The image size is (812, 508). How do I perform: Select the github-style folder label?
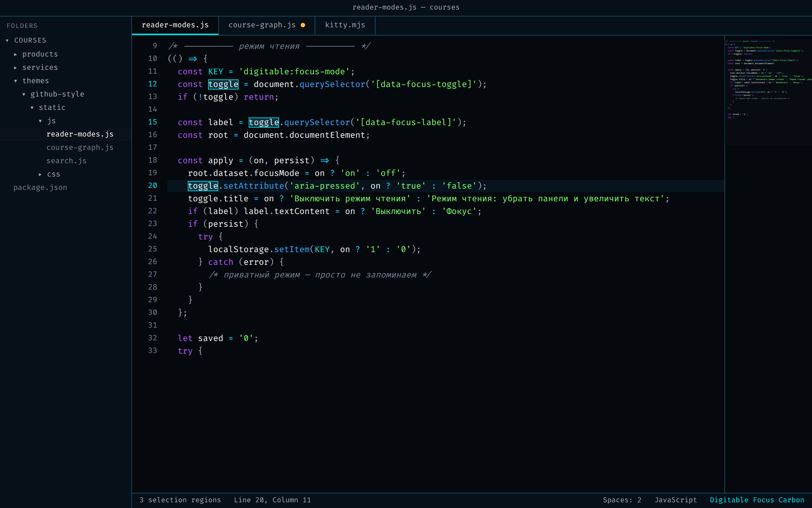[57, 94]
